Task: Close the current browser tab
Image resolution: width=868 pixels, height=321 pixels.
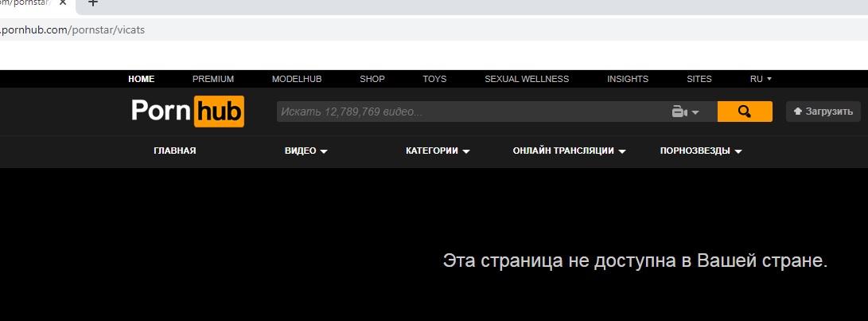Action: click(63, 2)
